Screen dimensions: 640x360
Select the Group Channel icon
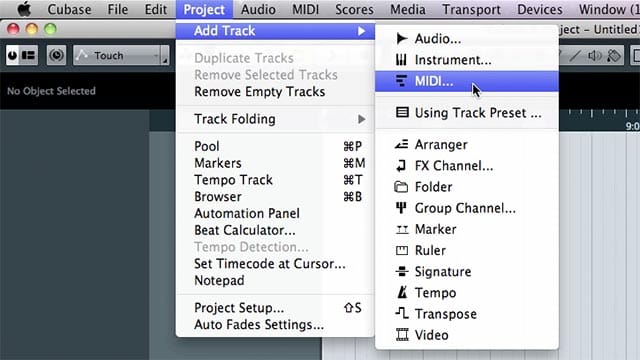(x=401, y=208)
